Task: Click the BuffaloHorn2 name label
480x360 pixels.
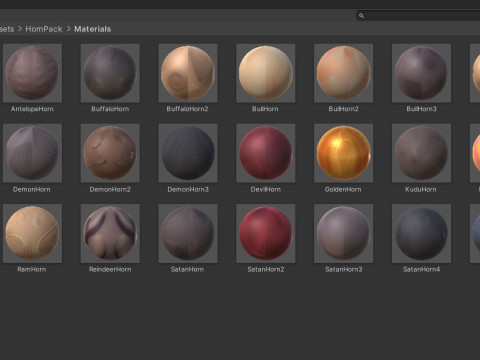Action: click(x=187, y=109)
